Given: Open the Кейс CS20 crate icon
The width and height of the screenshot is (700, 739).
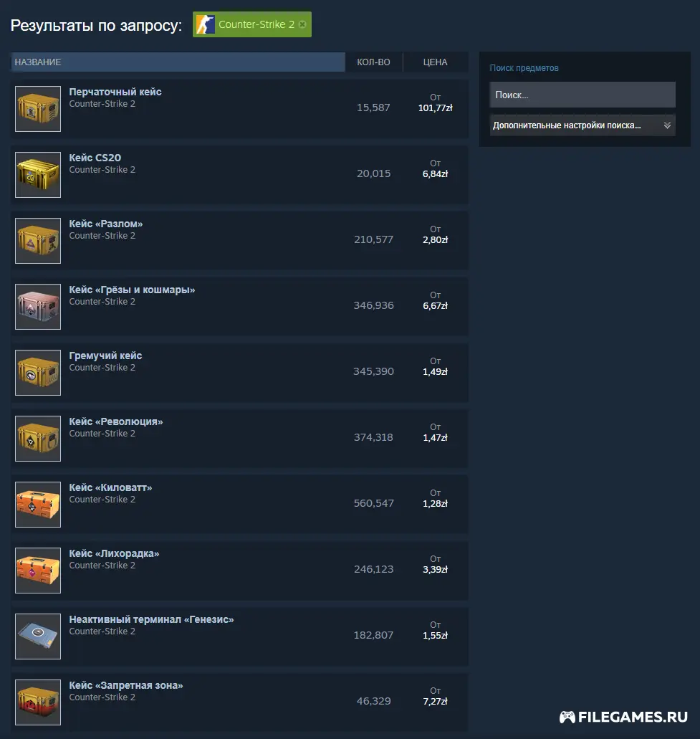Looking at the screenshot, I should click(x=38, y=175).
